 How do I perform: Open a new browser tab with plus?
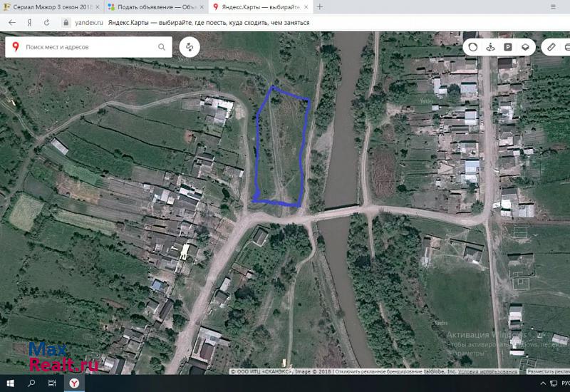coord(320,6)
